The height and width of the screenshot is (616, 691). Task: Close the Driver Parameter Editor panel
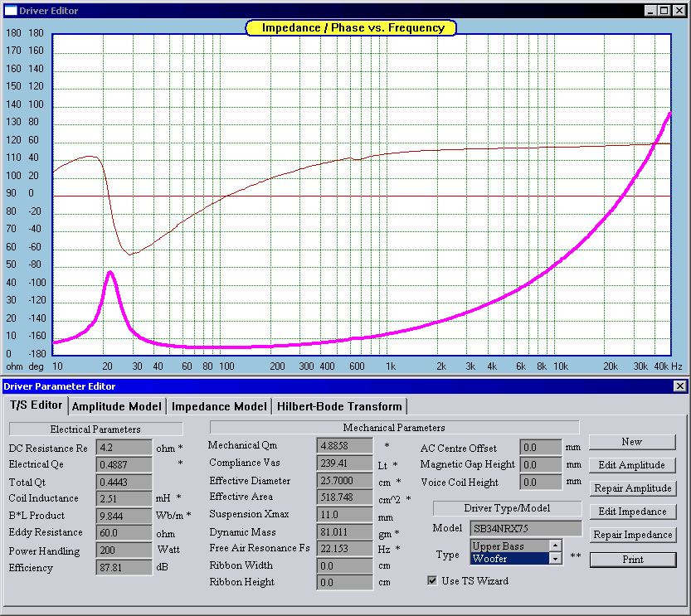(x=679, y=386)
